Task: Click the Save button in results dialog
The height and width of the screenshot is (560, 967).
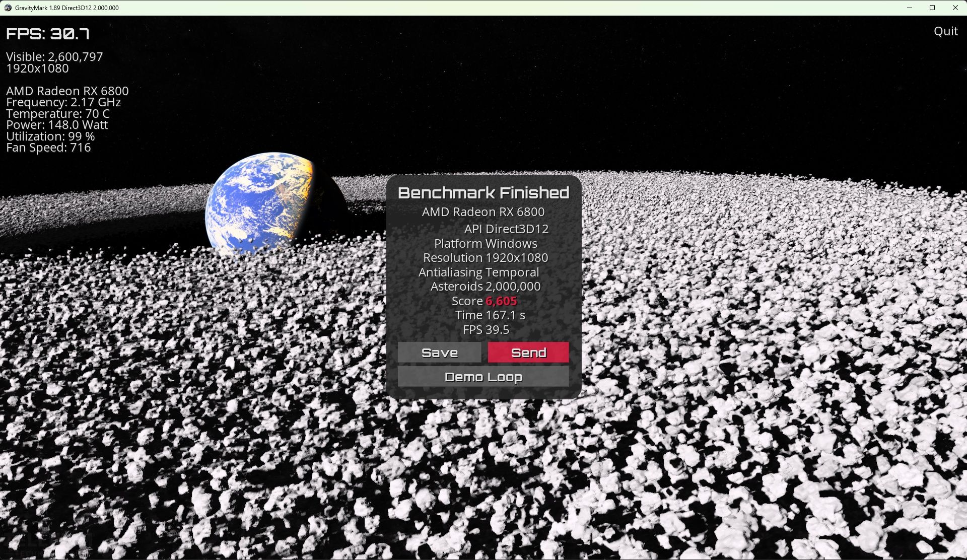Action: click(x=439, y=353)
